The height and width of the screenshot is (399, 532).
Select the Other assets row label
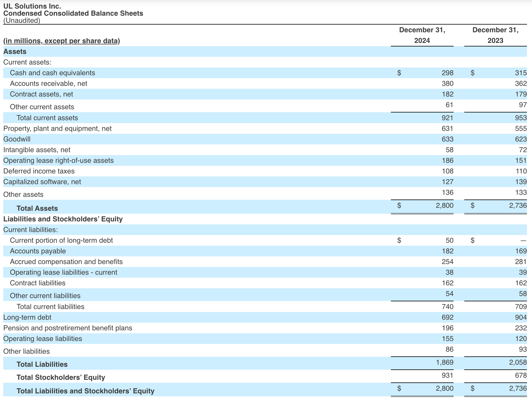(23, 194)
